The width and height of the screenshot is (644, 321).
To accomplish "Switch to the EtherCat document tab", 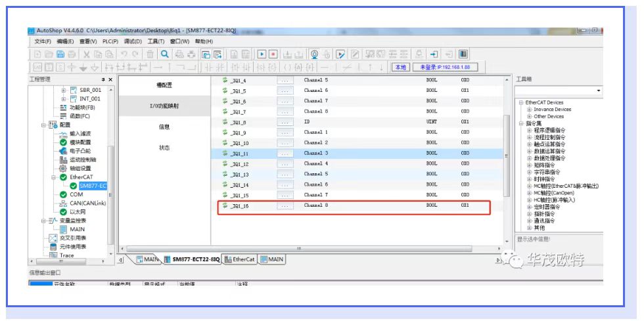I will click(240, 260).
